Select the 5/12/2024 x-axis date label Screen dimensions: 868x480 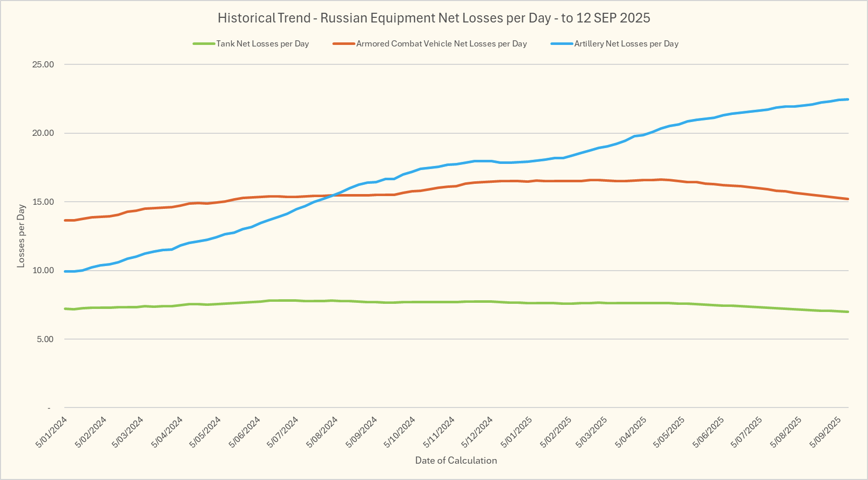[477, 432]
